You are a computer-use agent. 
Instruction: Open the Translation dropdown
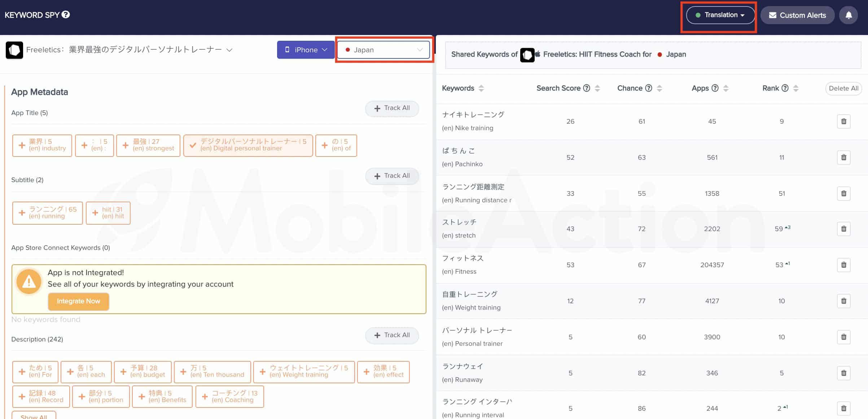click(x=720, y=15)
